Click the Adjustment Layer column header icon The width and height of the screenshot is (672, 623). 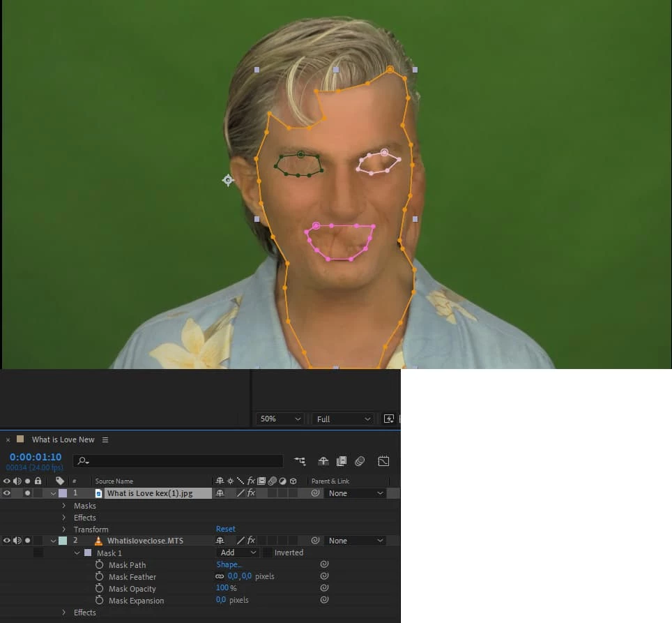pyautogui.click(x=282, y=481)
